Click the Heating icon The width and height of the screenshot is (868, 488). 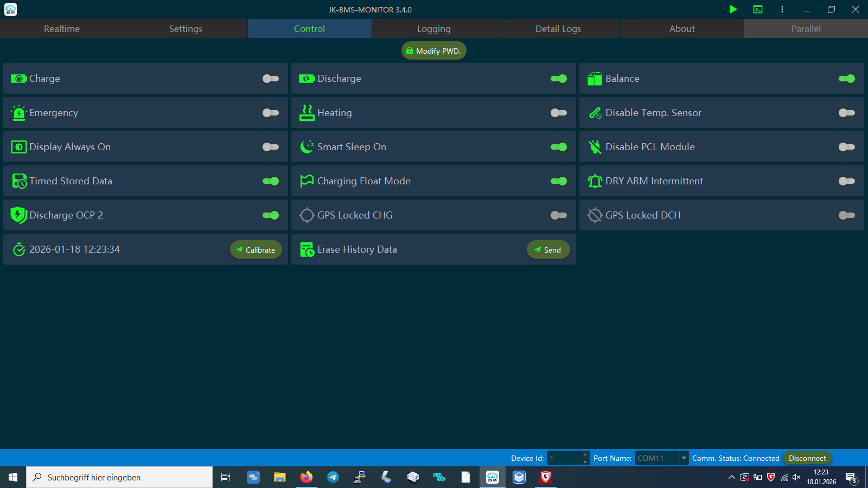[x=307, y=113]
